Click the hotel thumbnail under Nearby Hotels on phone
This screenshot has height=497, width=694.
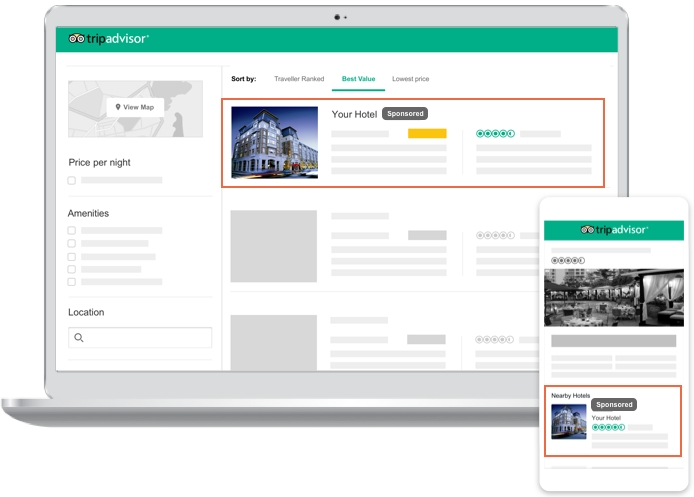pos(569,423)
